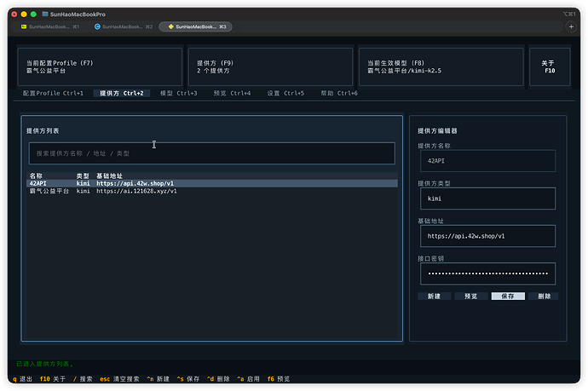Viewport: 588px width, 391px height.
Task: Edit the 提供方类型 field containing kimi
Action: [x=487, y=198]
